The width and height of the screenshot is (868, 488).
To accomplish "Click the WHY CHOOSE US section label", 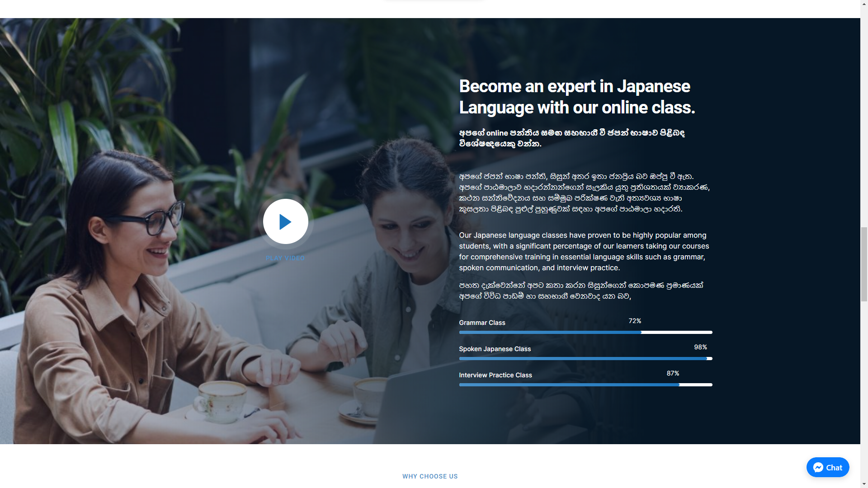I will tap(429, 476).
